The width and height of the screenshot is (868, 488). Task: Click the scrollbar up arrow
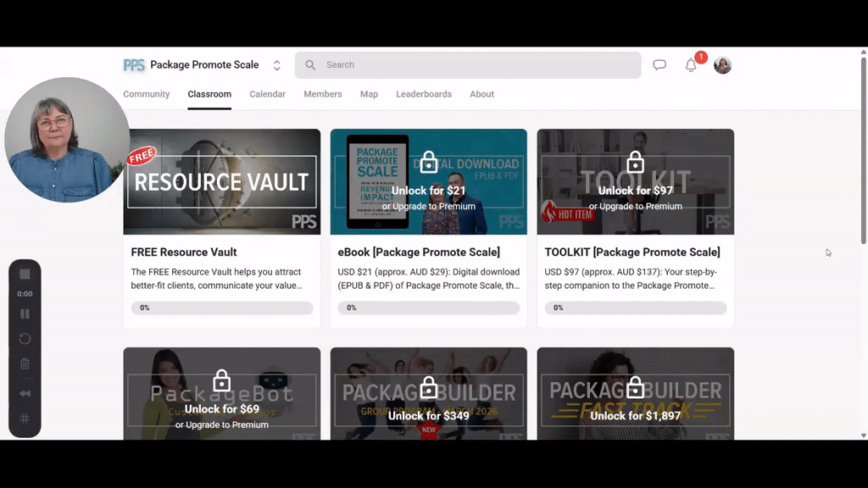[864, 52]
